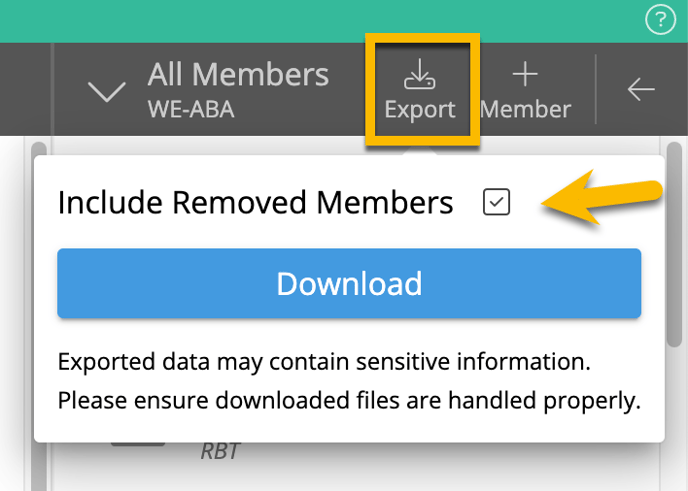The height and width of the screenshot is (491, 688).
Task: Select the Export label in toolbar
Action: (x=420, y=109)
